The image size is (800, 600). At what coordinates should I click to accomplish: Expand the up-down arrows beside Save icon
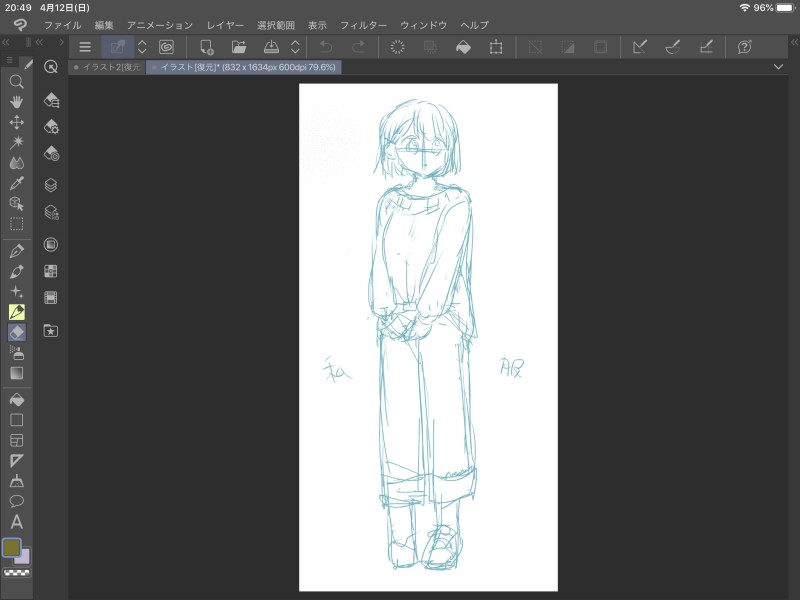[x=295, y=46]
